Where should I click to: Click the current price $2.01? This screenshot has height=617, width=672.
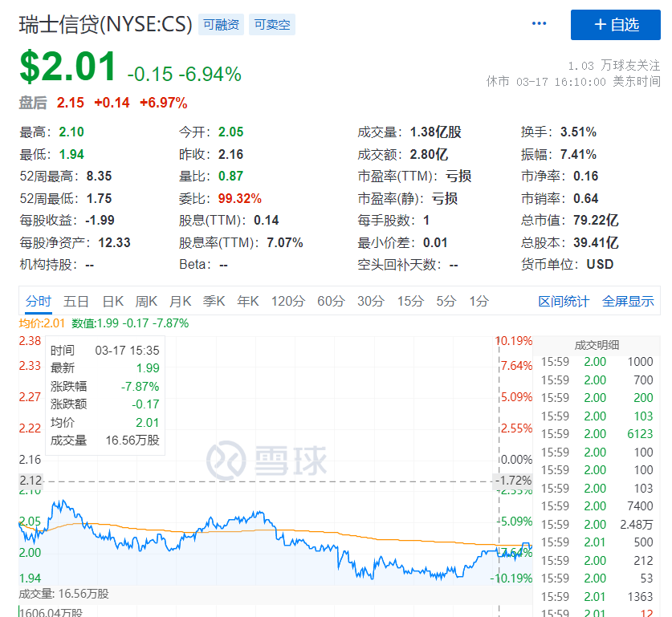(x=67, y=67)
